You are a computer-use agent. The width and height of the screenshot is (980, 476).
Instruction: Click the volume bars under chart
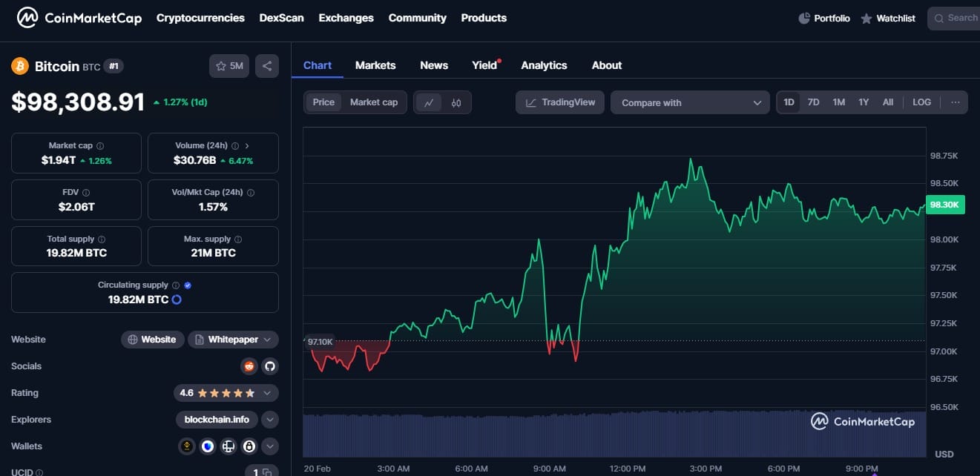[614, 435]
